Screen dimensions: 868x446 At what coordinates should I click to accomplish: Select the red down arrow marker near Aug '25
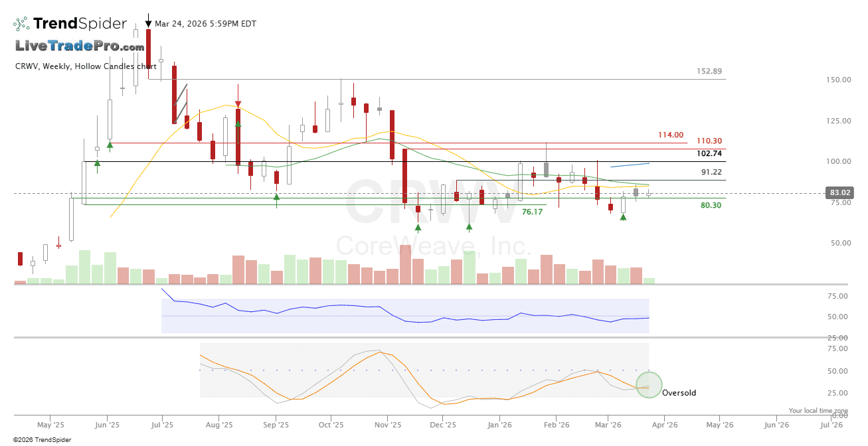(x=238, y=104)
